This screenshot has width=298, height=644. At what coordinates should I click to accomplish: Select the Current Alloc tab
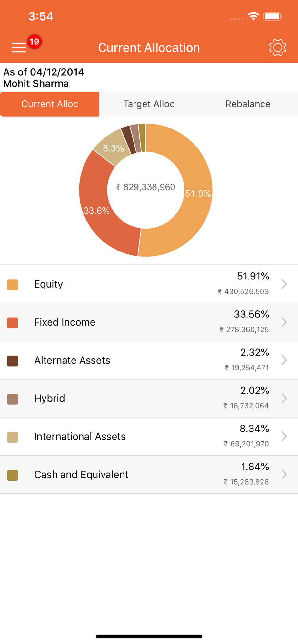click(x=50, y=104)
